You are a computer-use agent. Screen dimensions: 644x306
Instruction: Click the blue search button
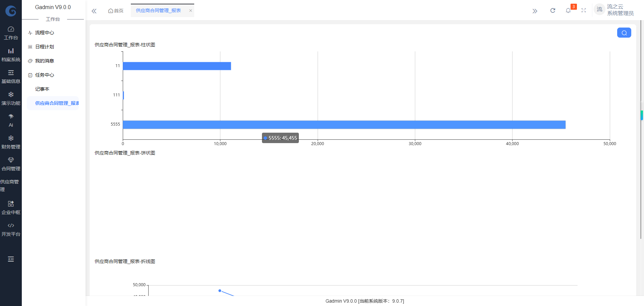point(624,33)
